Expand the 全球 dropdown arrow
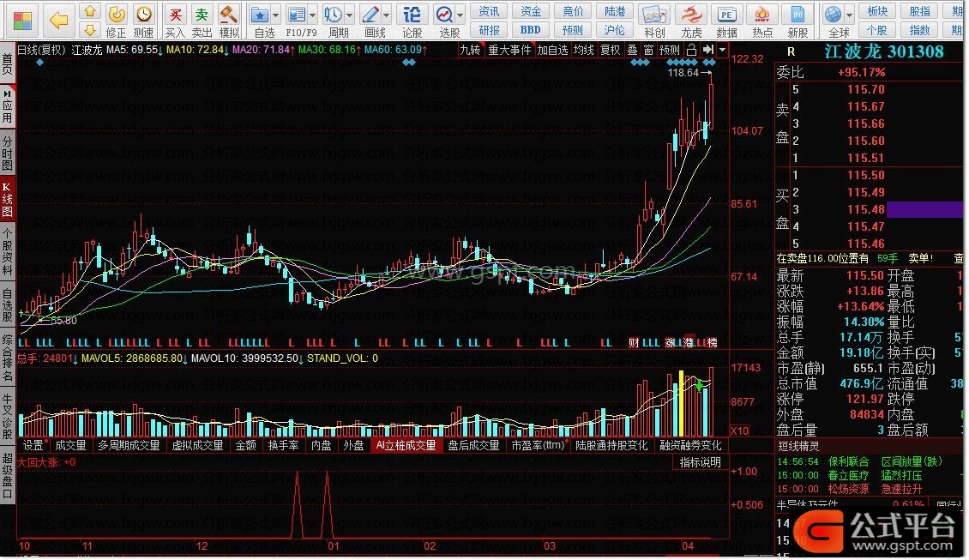The image size is (969, 560). tap(850, 15)
